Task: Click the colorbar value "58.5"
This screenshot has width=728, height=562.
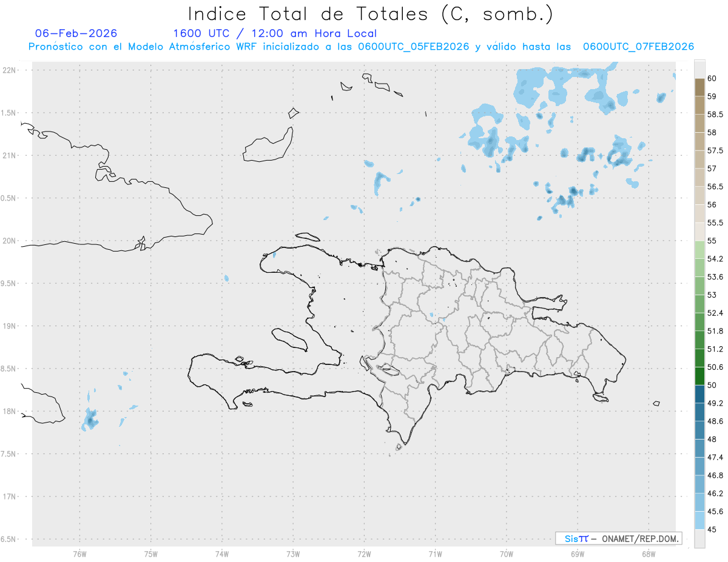Action: click(x=715, y=114)
